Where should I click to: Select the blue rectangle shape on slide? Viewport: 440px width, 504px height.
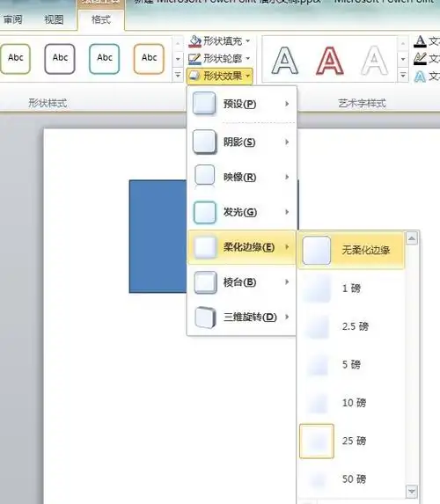(x=158, y=237)
